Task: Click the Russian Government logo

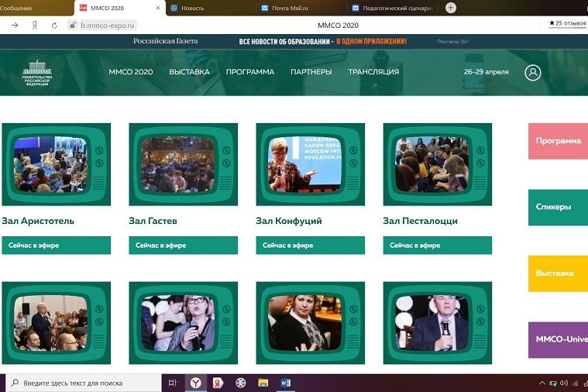Action: [36, 73]
